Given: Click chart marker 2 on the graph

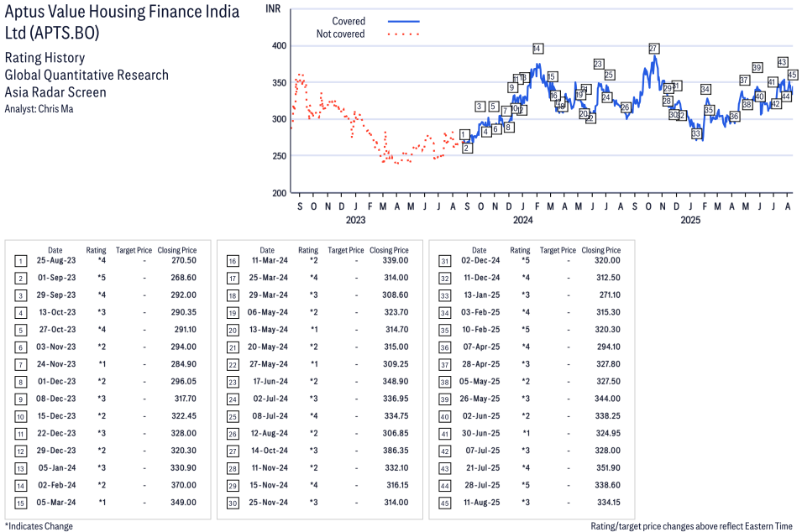Looking at the screenshot, I should click(466, 149).
